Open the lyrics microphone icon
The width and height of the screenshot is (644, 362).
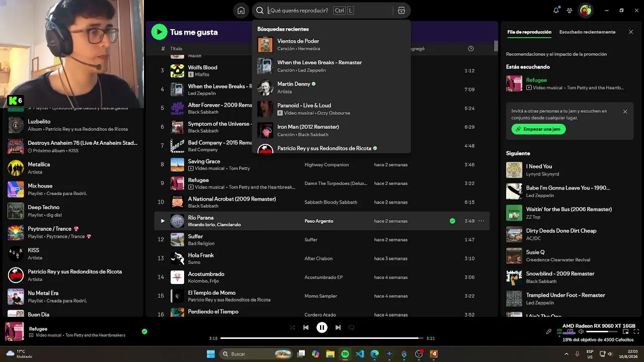pyautogui.click(x=549, y=331)
